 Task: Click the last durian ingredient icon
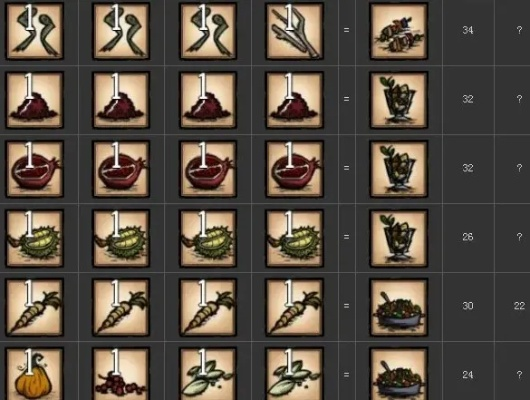click(x=295, y=238)
